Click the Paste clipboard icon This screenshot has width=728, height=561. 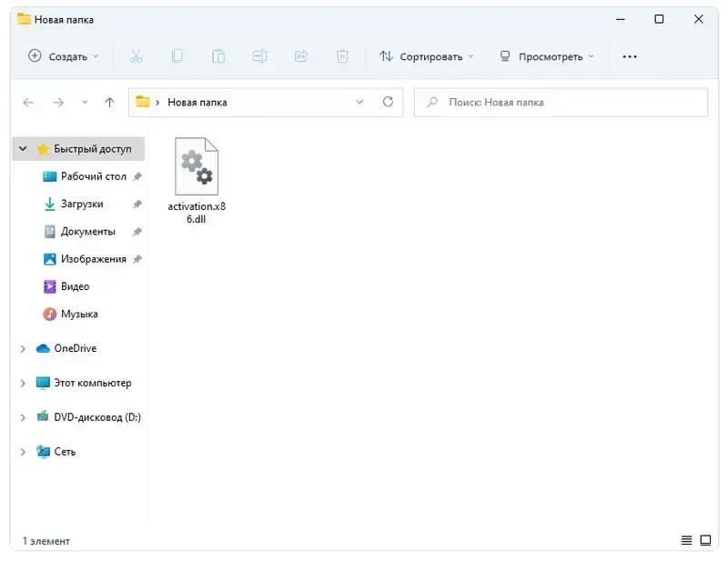tap(218, 56)
